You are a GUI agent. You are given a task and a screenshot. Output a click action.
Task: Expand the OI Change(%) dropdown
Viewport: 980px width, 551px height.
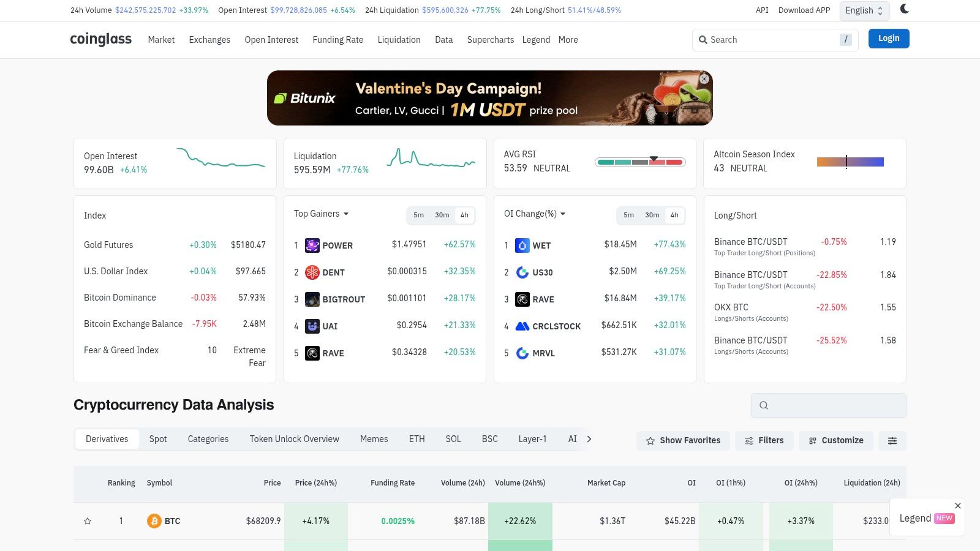(535, 214)
